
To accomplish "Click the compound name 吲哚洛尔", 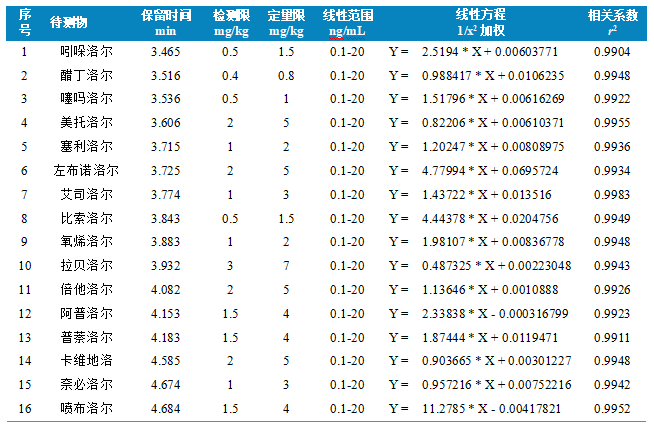I will click(x=86, y=51).
